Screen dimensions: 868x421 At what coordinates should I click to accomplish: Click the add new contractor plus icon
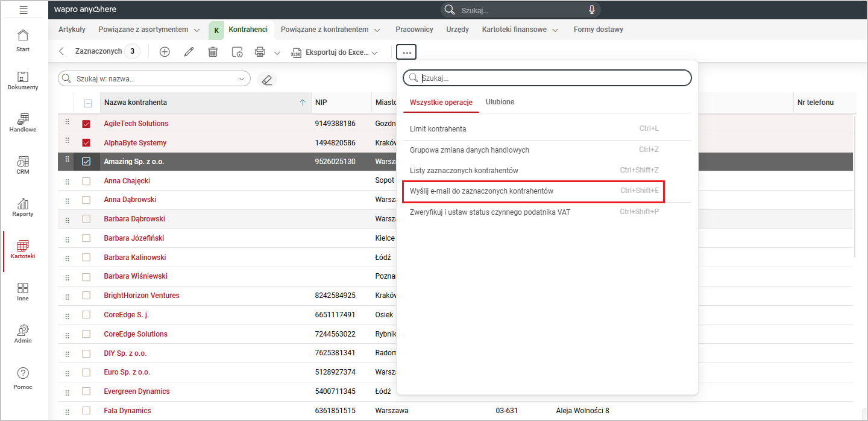click(x=165, y=52)
